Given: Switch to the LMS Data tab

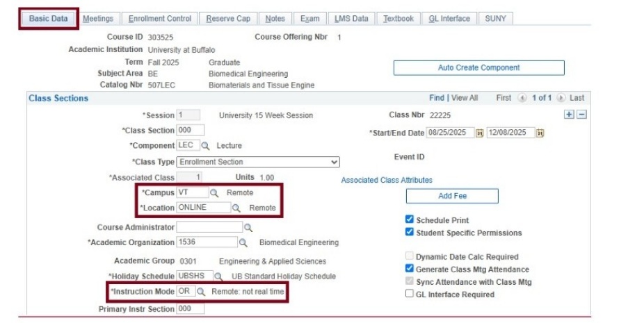Looking at the screenshot, I should point(351,19).
